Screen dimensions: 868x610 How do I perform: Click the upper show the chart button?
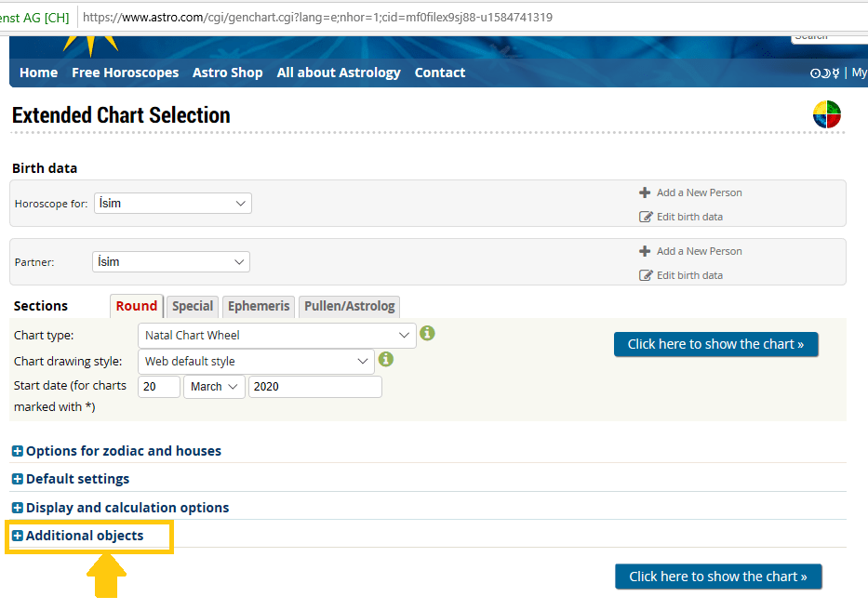[x=715, y=344]
